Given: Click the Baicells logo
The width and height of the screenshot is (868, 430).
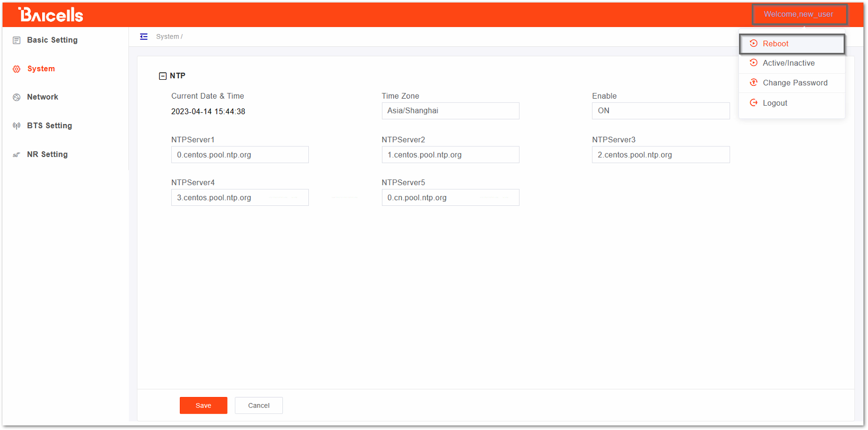Looking at the screenshot, I should point(51,15).
